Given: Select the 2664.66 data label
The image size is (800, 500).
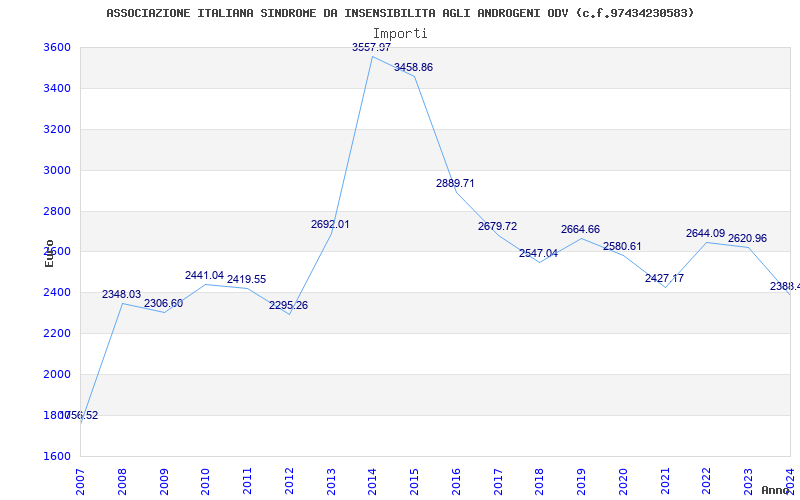Looking at the screenshot, I should pos(581,229).
